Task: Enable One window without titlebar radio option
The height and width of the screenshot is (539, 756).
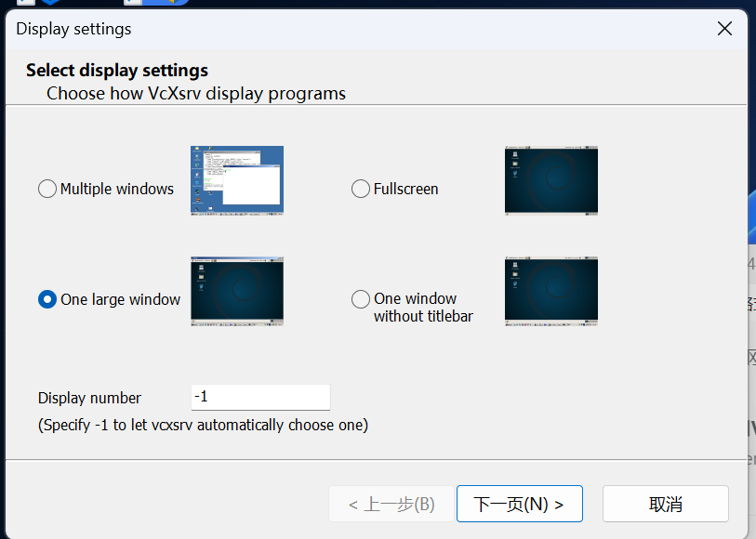Action: [361, 299]
